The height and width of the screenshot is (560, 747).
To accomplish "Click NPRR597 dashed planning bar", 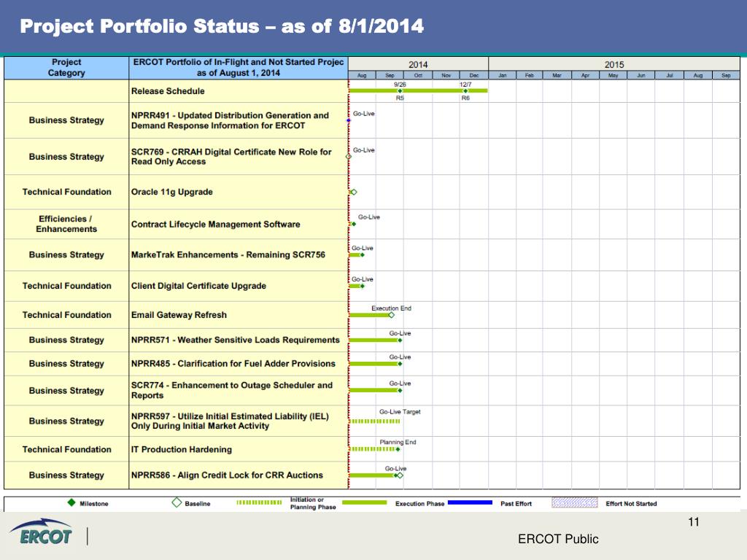I will [x=374, y=421].
